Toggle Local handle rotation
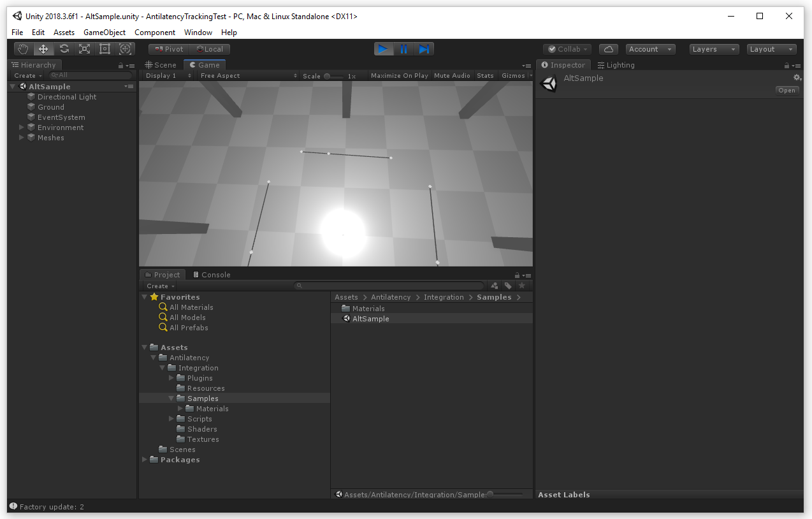 pyautogui.click(x=210, y=49)
